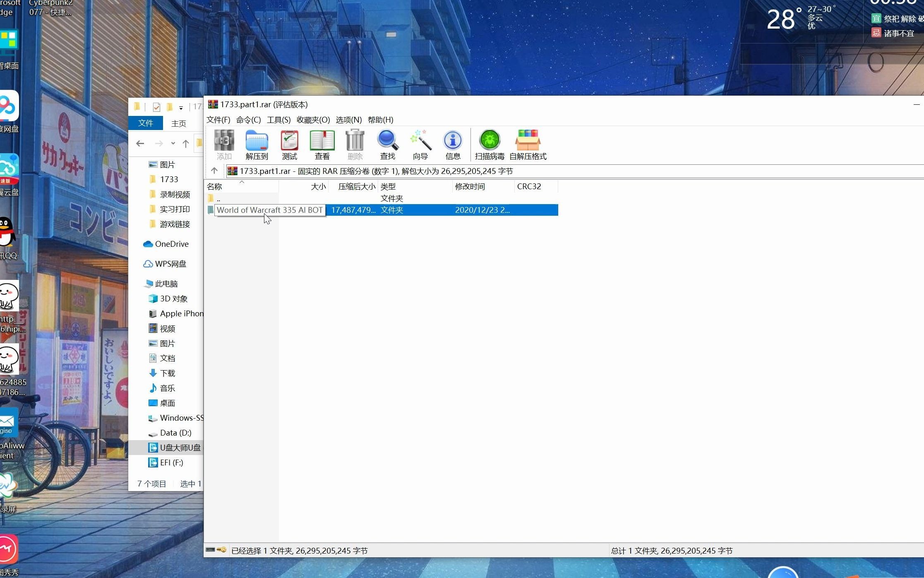Select the World of Warcraft 335 AI BOT folder

(382, 210)
